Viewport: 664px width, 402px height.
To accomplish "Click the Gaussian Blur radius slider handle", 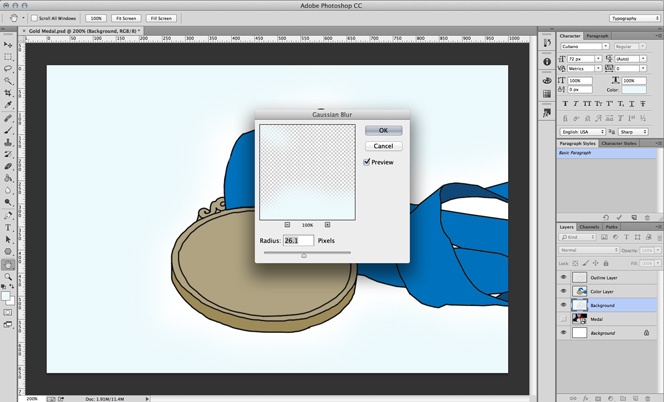I will coord(304,255).
